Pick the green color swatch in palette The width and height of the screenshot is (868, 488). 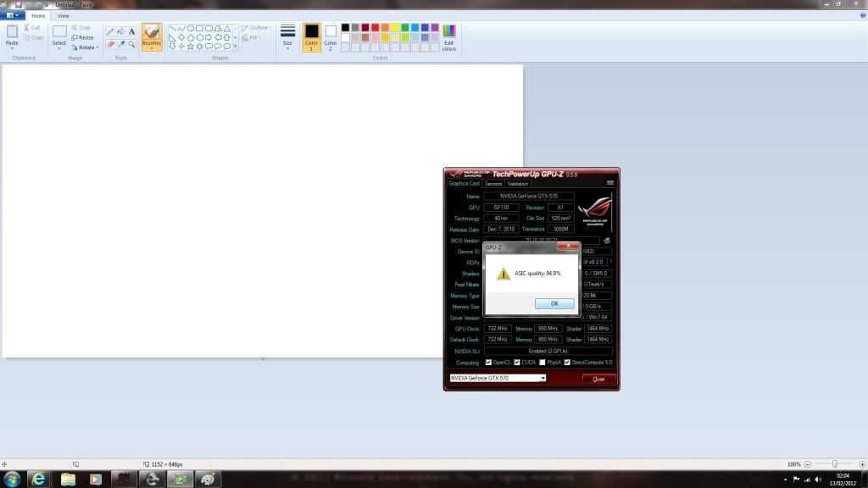(x=404, y=28)
